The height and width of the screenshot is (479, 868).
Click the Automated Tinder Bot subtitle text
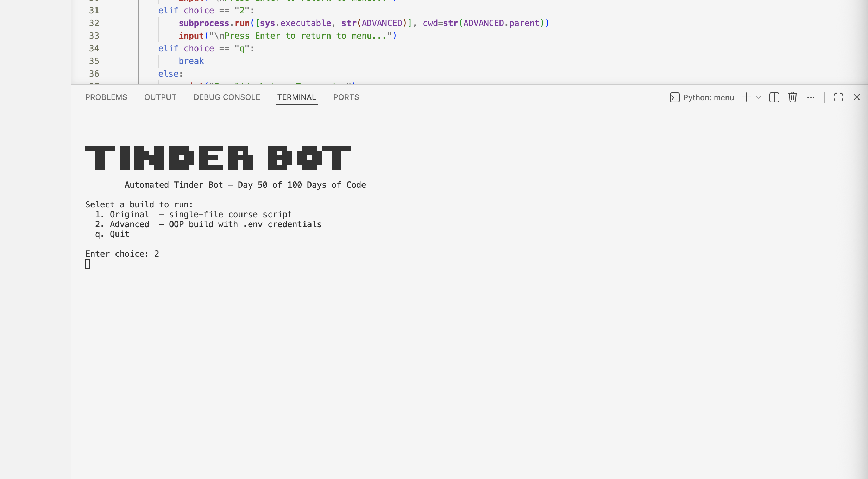245,185
